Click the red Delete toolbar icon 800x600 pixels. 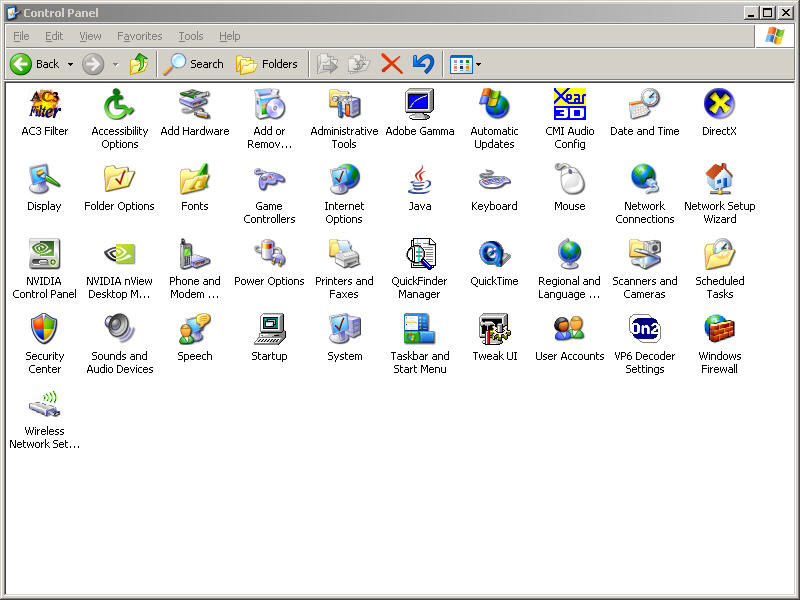391,64
